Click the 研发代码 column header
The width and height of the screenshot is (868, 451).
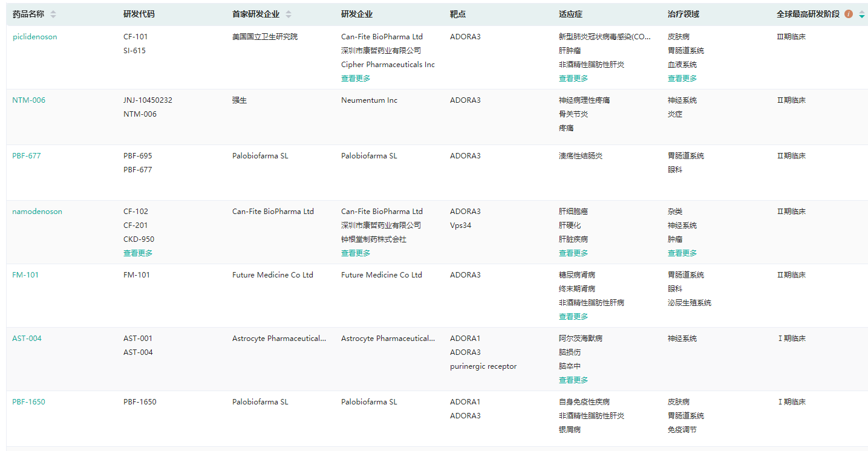point(139,15)
